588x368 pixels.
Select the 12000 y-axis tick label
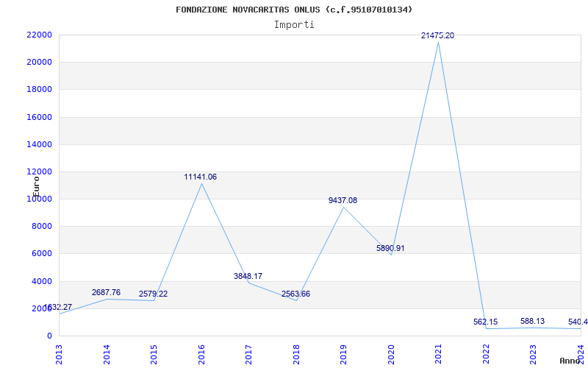[x=39, y=172]
